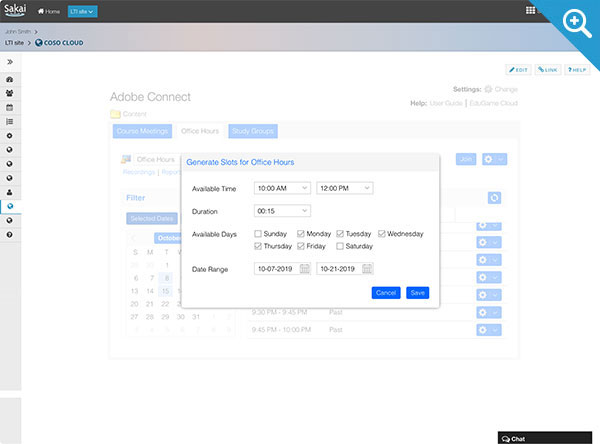The image size is (600, 444).
Task: Switch to the Study Groups tab
Action: 253,131
